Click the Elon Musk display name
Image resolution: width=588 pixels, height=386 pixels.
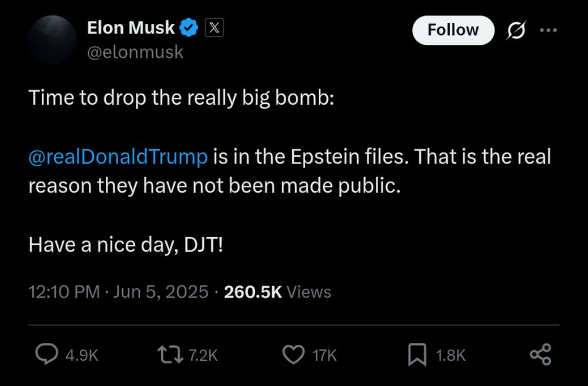coord(131,27)
